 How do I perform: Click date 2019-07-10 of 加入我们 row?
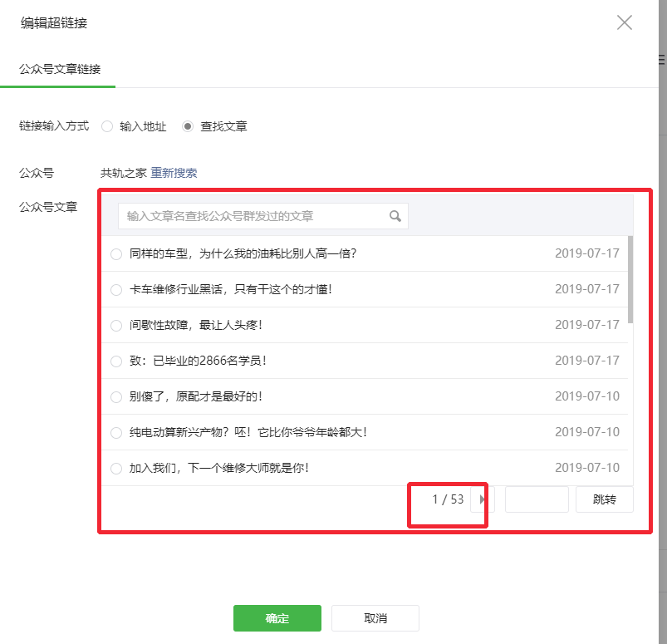coord(587,468)
